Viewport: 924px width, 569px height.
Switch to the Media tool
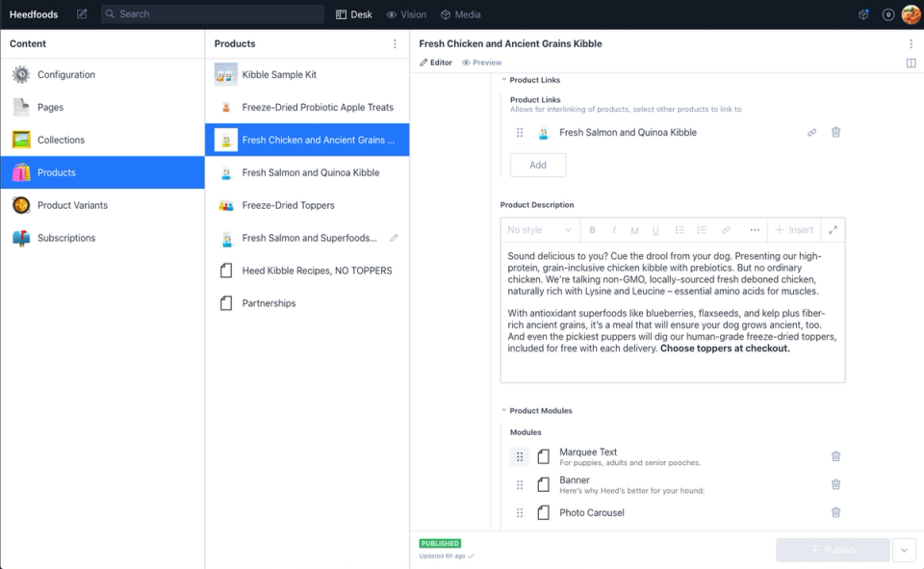click(461, 14)
